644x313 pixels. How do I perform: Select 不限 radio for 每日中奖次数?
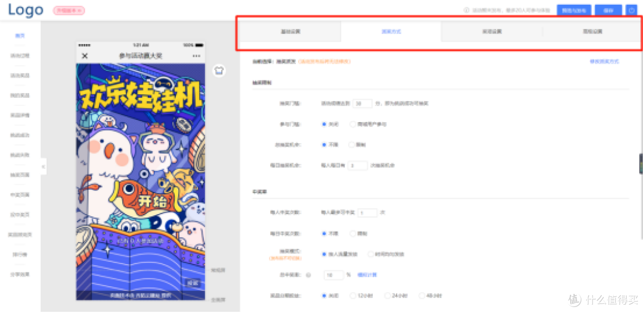click(324, 233)
